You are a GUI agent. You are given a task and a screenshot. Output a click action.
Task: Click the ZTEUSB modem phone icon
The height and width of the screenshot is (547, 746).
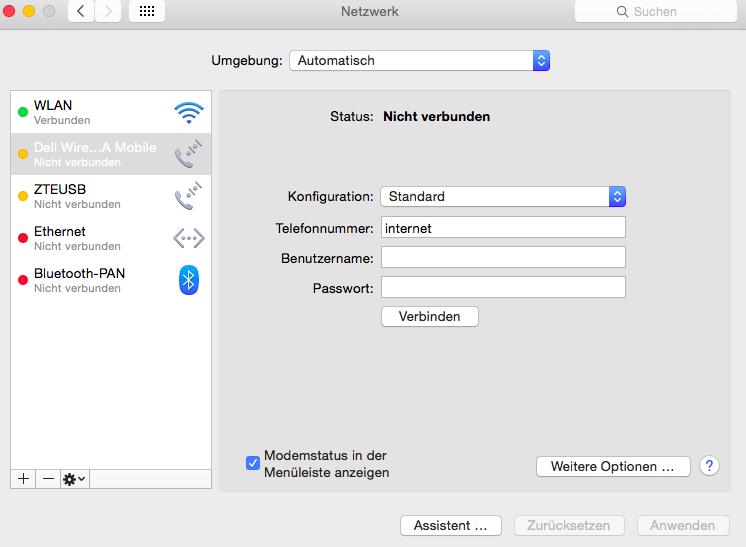pyautogui.click(x=188, y=196)
